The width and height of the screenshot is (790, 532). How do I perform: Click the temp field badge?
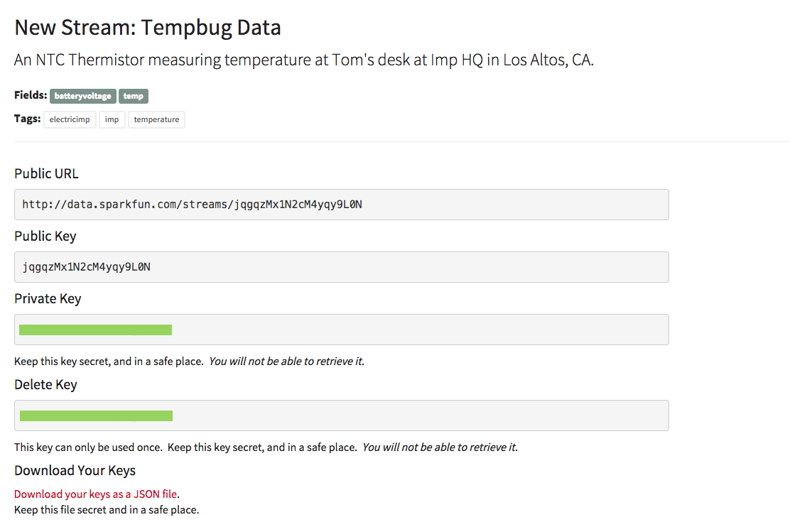133,96
